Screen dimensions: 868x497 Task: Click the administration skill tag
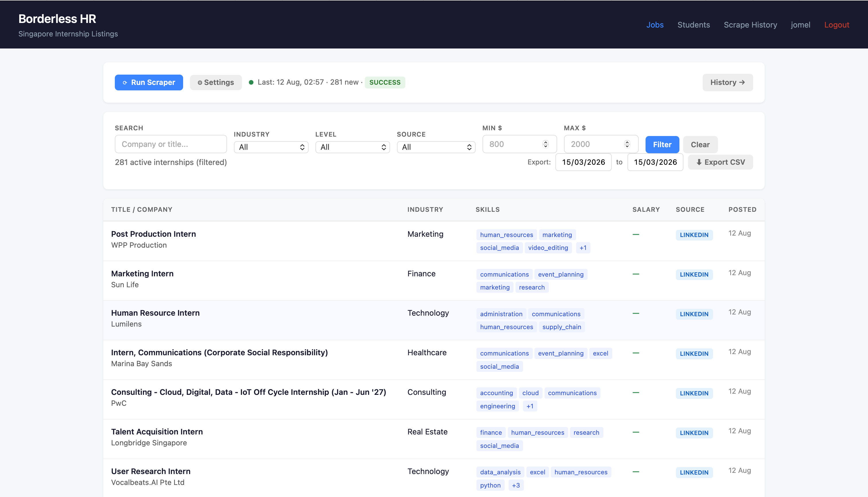click(x=501, y=314)
